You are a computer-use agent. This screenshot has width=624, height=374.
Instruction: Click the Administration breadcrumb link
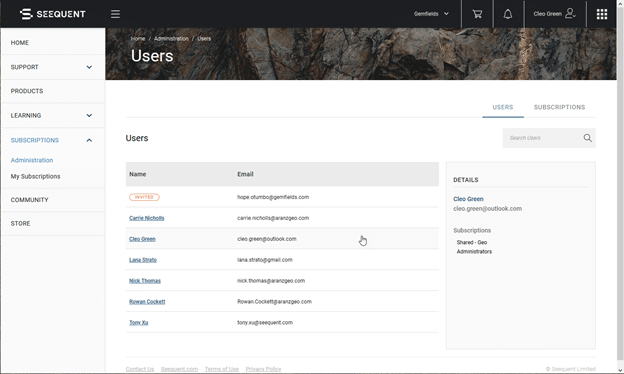[x=171, y=39]
